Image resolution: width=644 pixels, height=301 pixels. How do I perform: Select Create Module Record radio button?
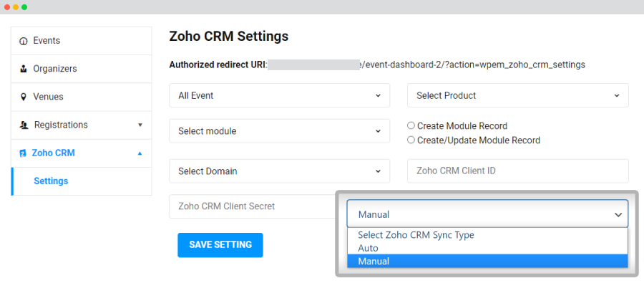(411, 126)
